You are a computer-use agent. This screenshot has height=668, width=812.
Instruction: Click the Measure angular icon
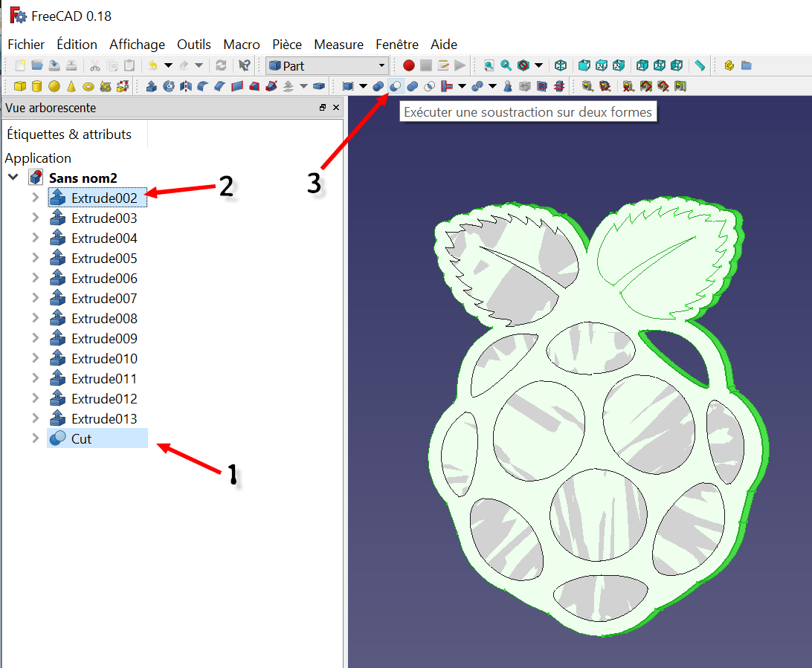point(605,86)
